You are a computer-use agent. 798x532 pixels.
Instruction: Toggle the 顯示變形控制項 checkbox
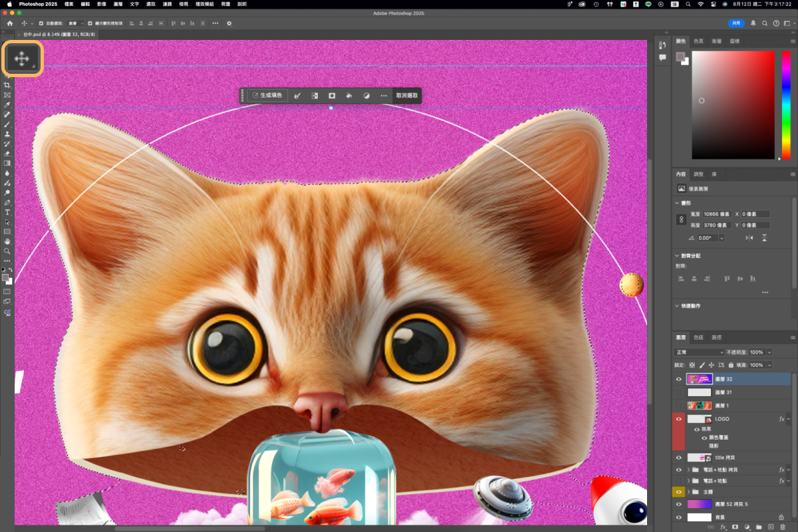(x=90, y=23)
